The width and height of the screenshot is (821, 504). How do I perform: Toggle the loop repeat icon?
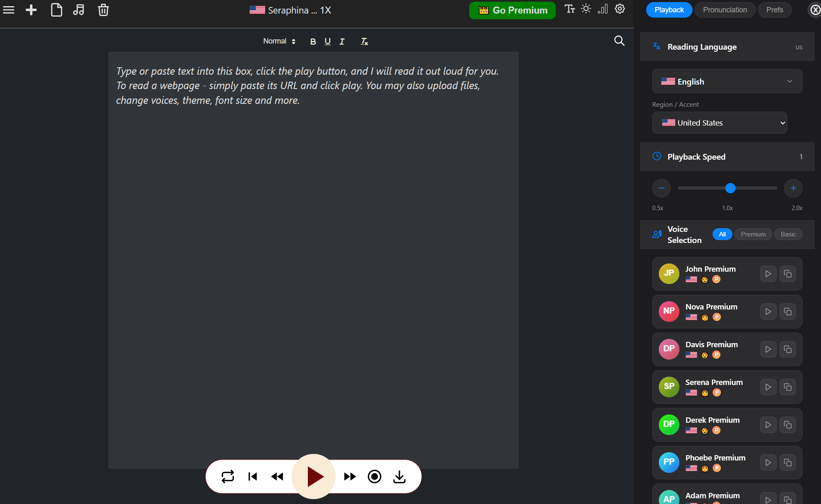pos(227,477)
